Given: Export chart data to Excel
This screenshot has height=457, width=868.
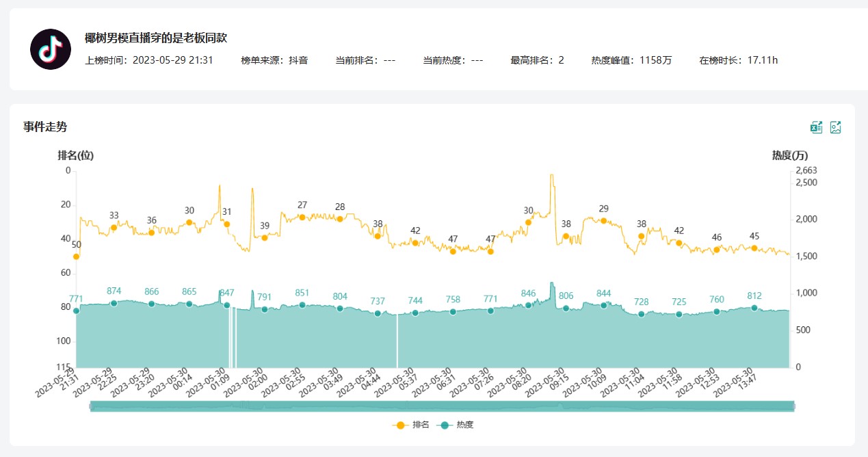Looking at the screenshot, I should (x=816, y=127).
